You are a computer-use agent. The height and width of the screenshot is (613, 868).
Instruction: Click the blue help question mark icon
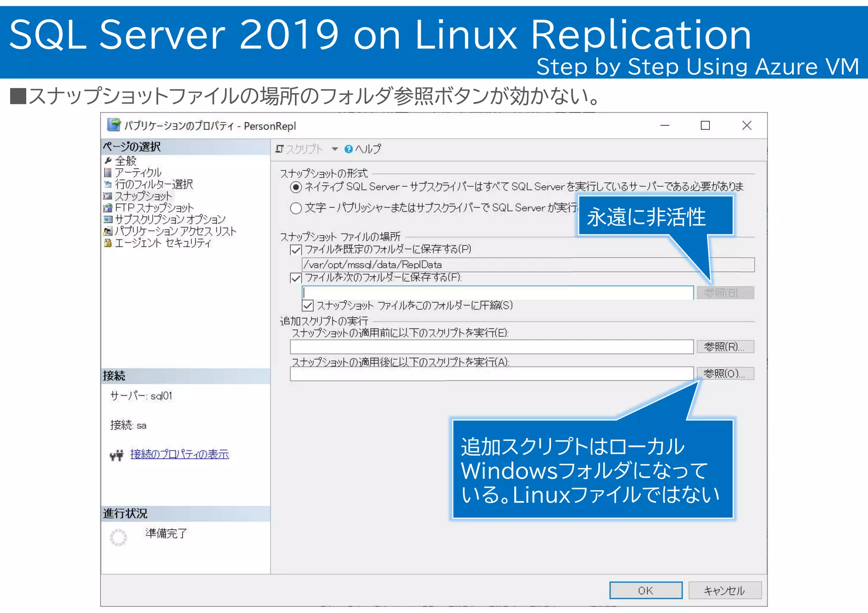click(x=348, y=149)
